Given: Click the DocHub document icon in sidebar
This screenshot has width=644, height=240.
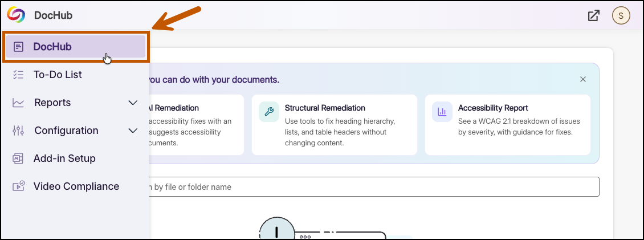Looking at the screenshot, I should click(x=18, y=47).
